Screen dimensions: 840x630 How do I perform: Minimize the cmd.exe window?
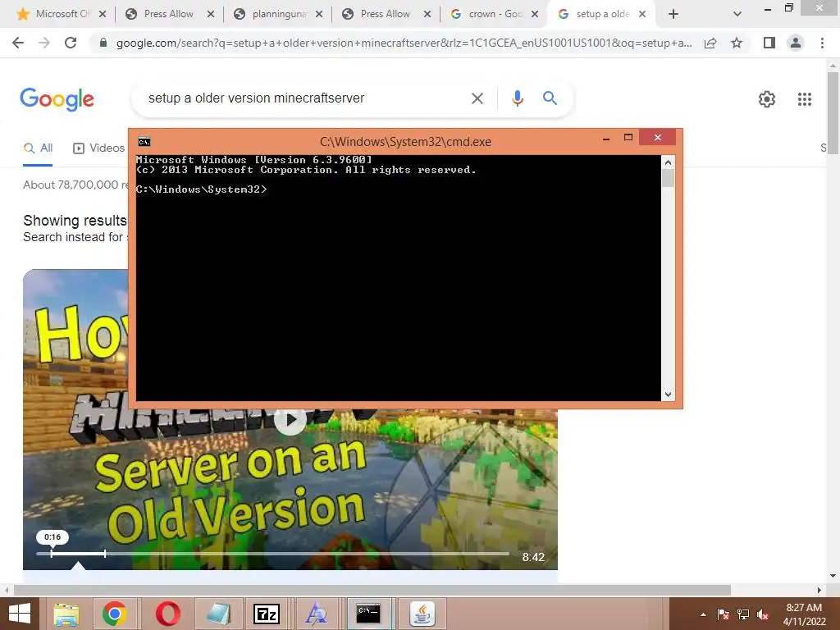606,138
